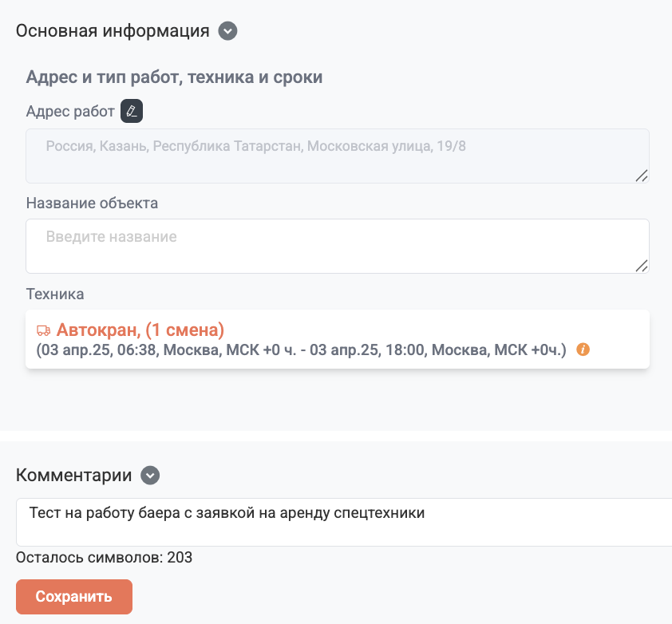
Task: Click the Адрес работ label
Action: [x=70, y=112]
